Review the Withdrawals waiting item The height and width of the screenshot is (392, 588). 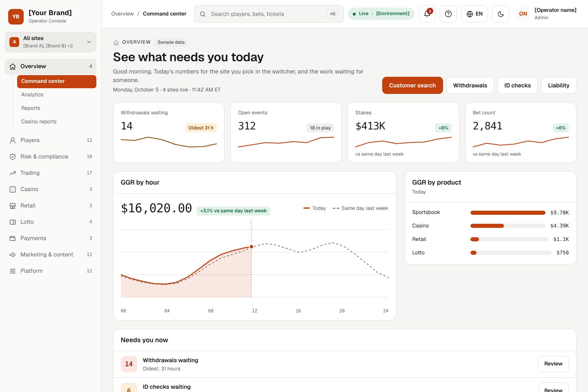pyautogui.click(x=553, y=364)
